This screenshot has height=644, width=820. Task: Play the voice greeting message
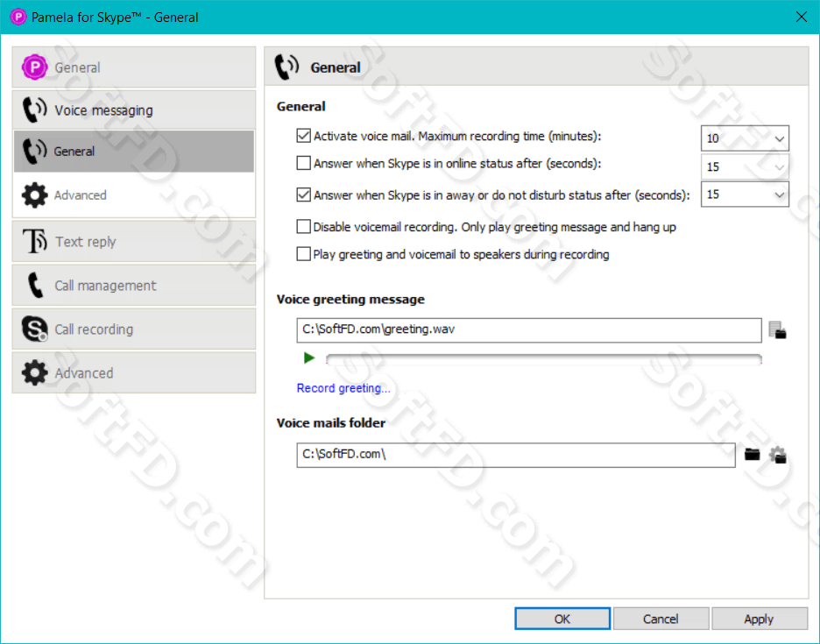coord(309,357)
